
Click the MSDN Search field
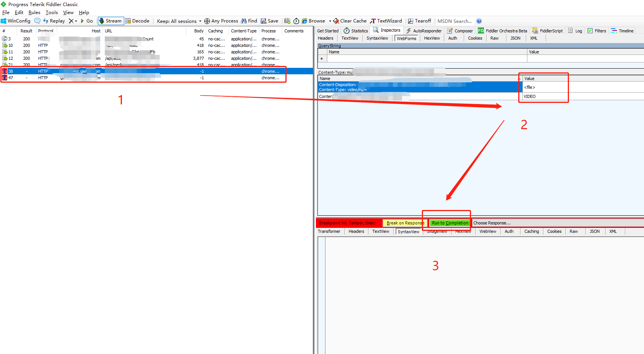pyautogui.click(x=455, y=21)
